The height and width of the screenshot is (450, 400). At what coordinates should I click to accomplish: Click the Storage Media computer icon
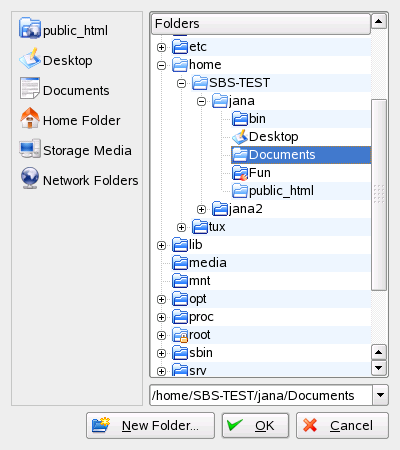[30, 148]
